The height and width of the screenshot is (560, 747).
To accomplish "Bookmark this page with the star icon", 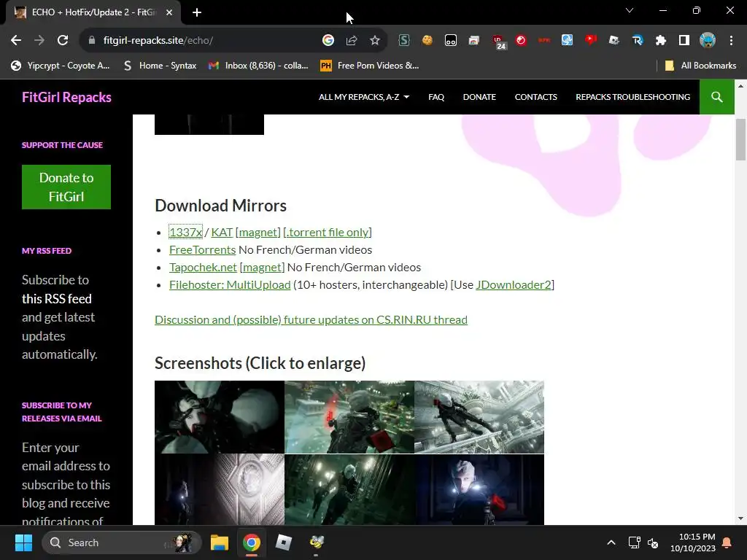I will (375, 41).
